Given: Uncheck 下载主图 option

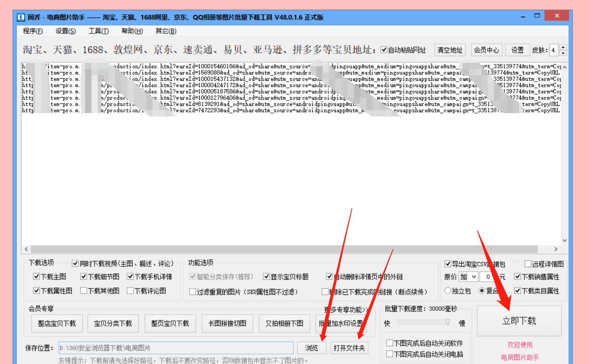Looking at the screenshot, I should point(36,276).
